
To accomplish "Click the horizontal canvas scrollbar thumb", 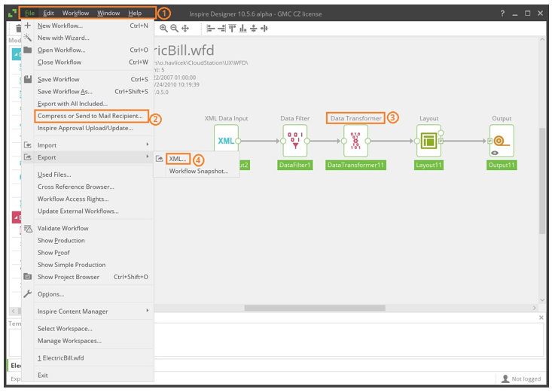I will click(315, 308).
